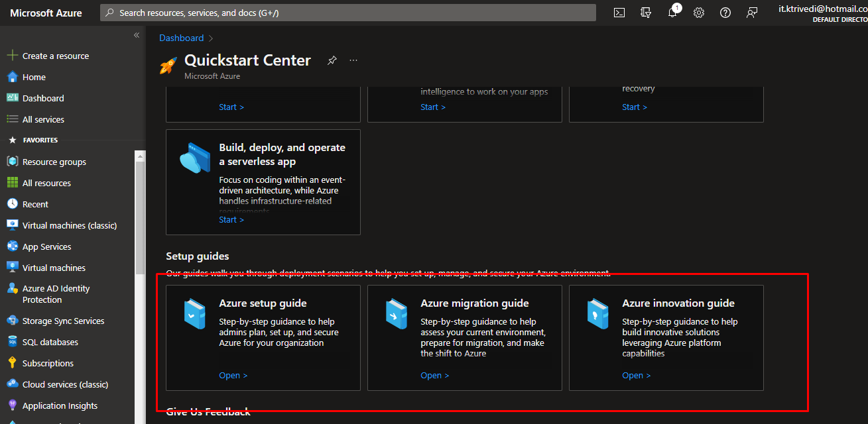Open the Azure setup guide link

point(233,376)
